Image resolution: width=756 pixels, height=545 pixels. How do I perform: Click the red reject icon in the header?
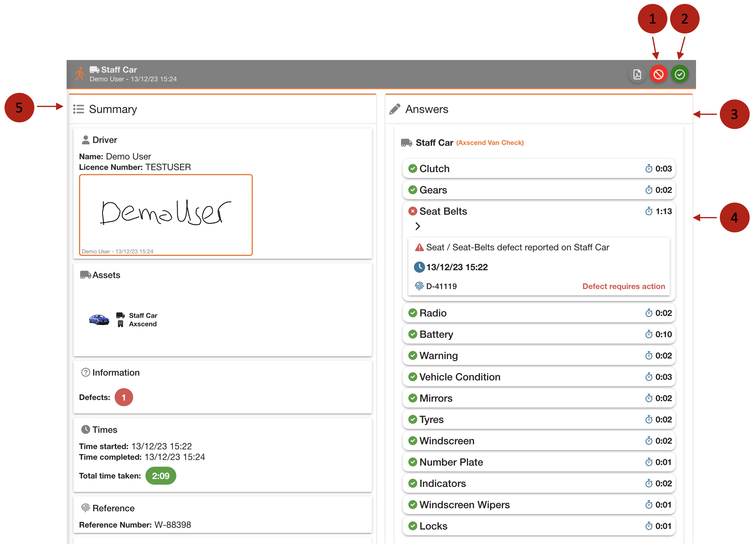[x=658, y=74]
